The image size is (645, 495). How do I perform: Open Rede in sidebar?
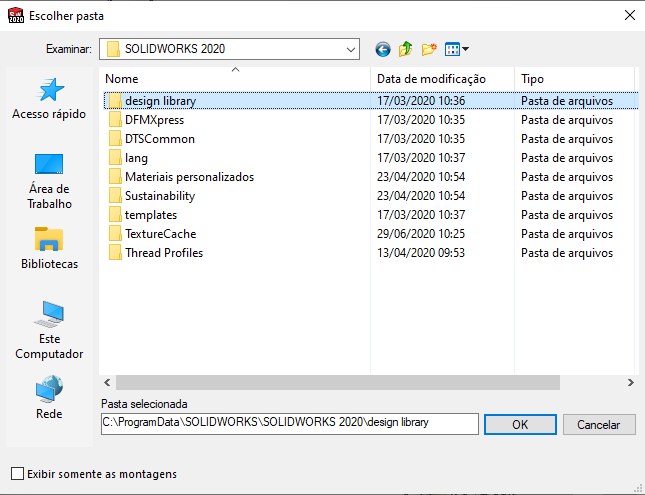tap(49, 397)
